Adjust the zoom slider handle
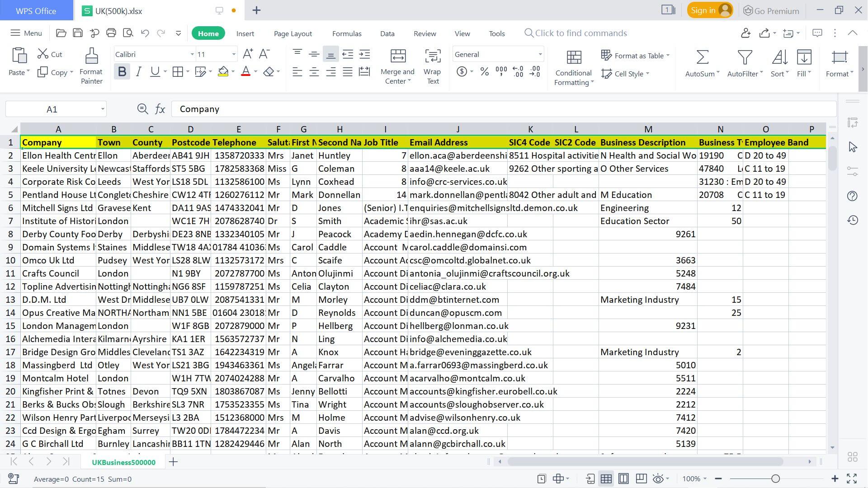868x488 pixels. click(776, 479)
